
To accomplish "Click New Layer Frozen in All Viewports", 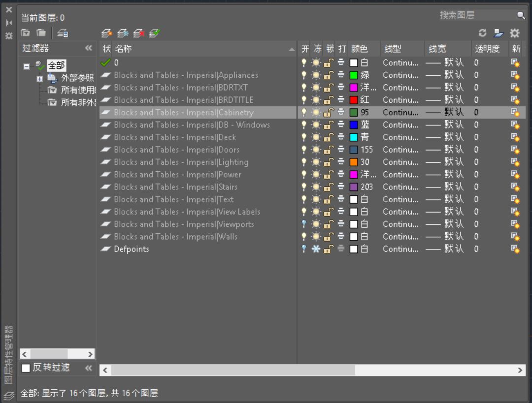I will click(123, 33).
